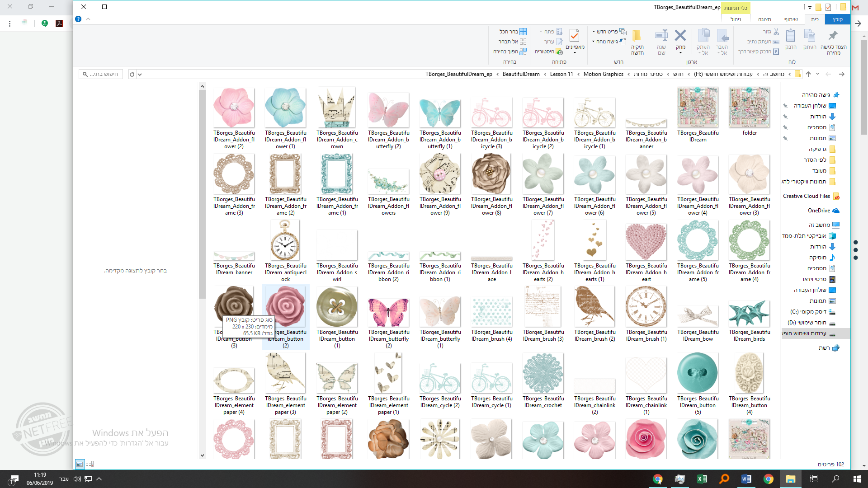Open file Properties via מאפיינים icon

tap(575, 36)
